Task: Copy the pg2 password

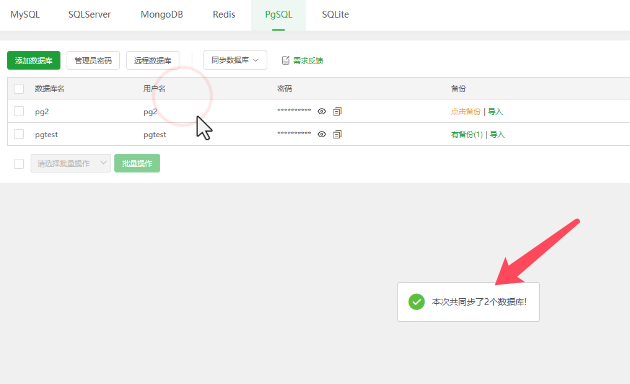Action: point(338,111)
